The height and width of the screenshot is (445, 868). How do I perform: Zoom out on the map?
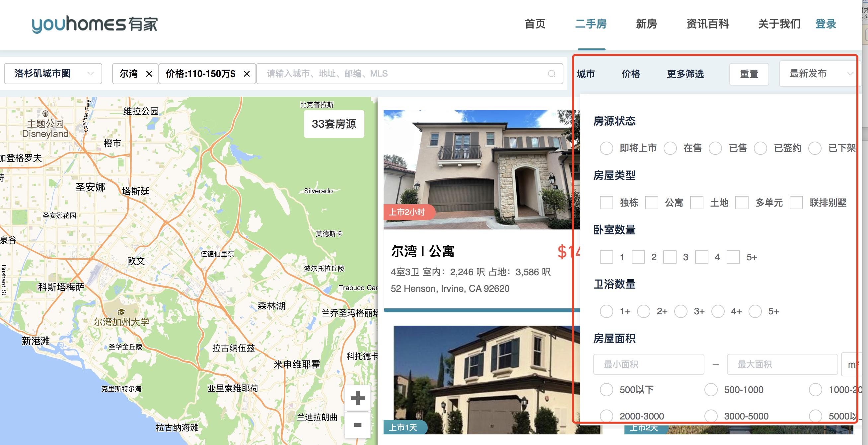point(357,424)
